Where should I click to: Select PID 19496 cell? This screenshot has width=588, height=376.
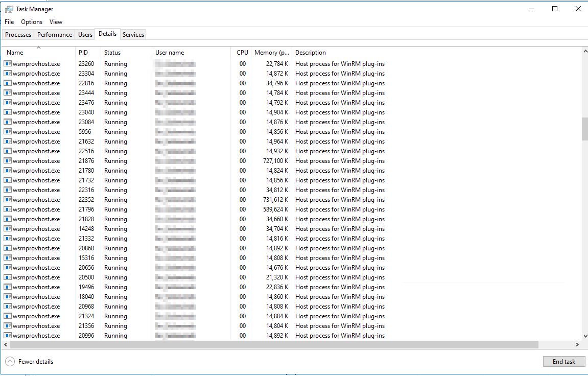86,287
